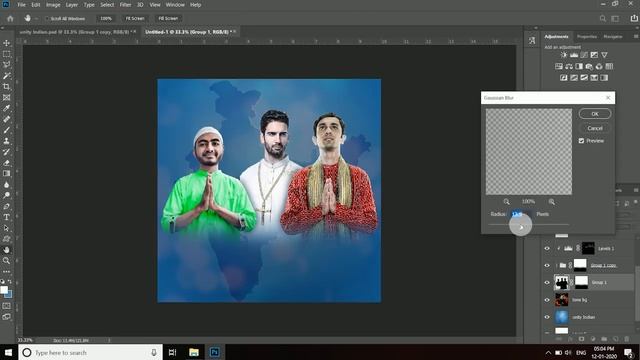
Task: Select the Eyedropper tool
Action: (7, 108)
